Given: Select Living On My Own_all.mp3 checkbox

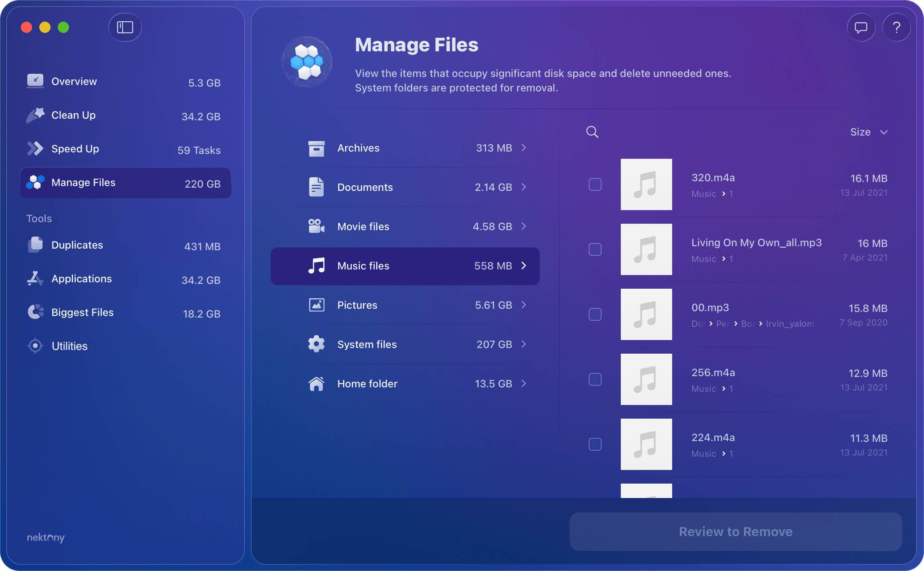Looking at the screenshot, I should (x=595, y=249).
